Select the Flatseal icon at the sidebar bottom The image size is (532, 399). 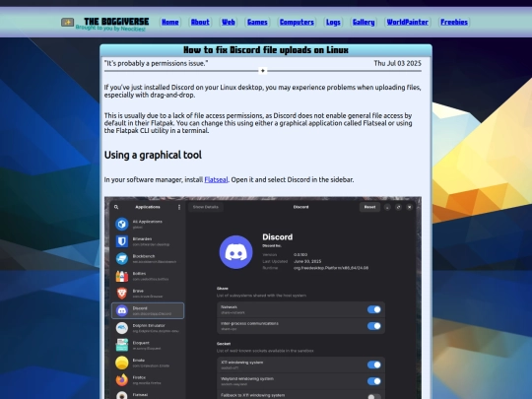tap(122, 395)
